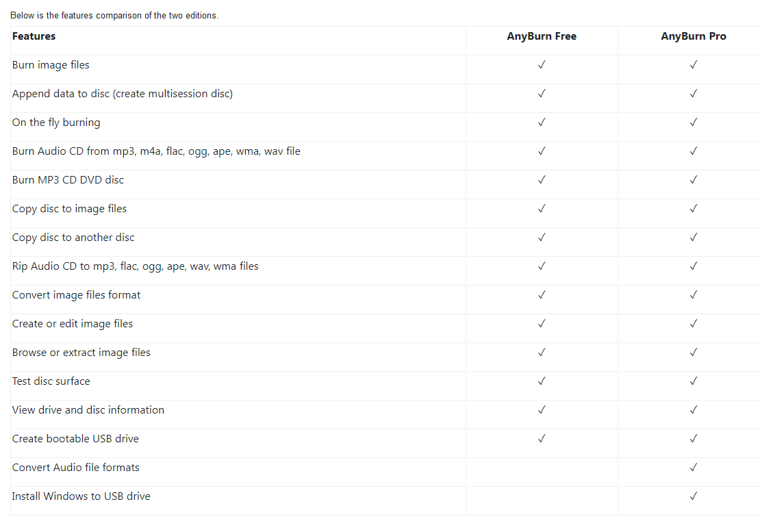Click the AnyBurn Free checkmark for Burn image files
This screenshot has width=760, height=532.
(542, 65)
